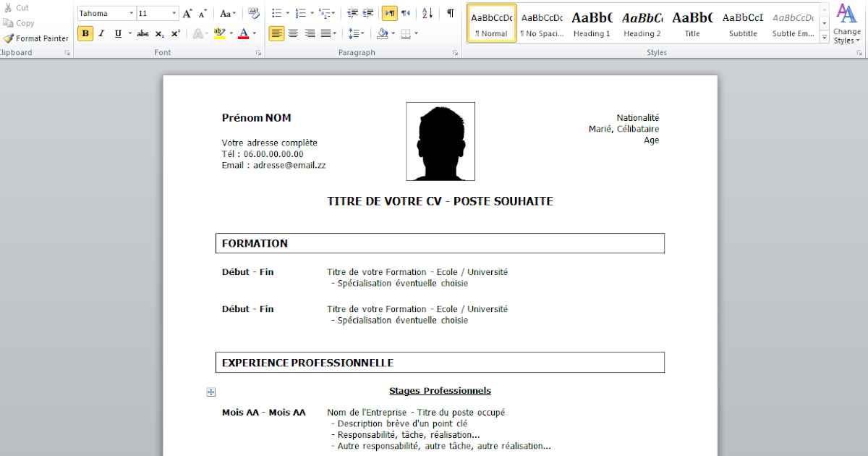The height and width of the screenshot is (456, 868).
Task: Switch to the No Spacing style
Action: click(x=541, y=23)
